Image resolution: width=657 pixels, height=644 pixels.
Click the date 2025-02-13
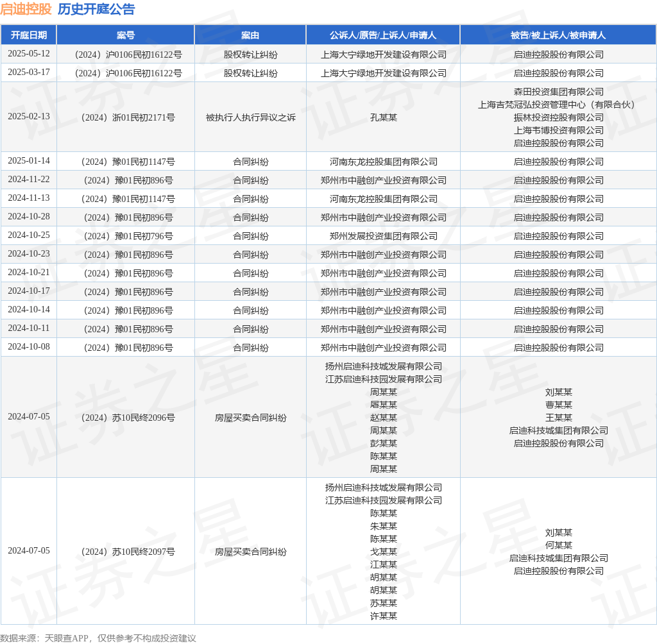pyautogui.click(x=28, y=117)
